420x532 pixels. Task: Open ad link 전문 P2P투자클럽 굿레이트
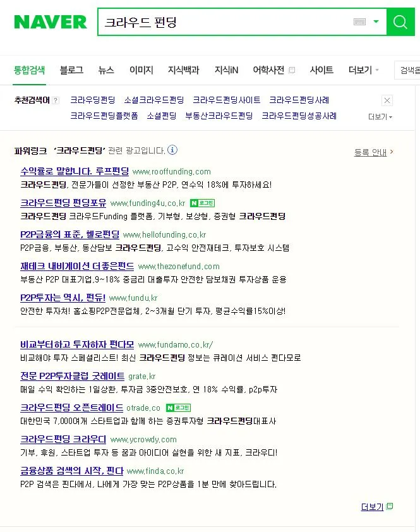pos(73,375)
